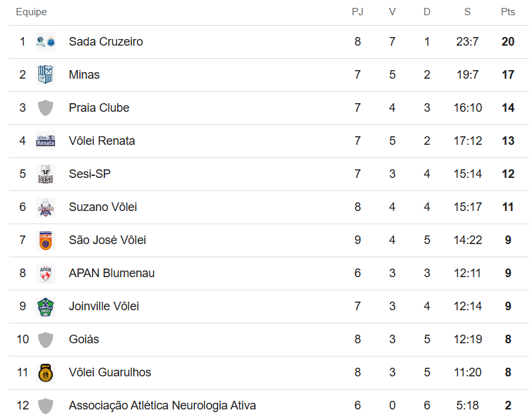
Task: Click the Sada Cruzeiro team logo
Action: (x=46, y=42)
